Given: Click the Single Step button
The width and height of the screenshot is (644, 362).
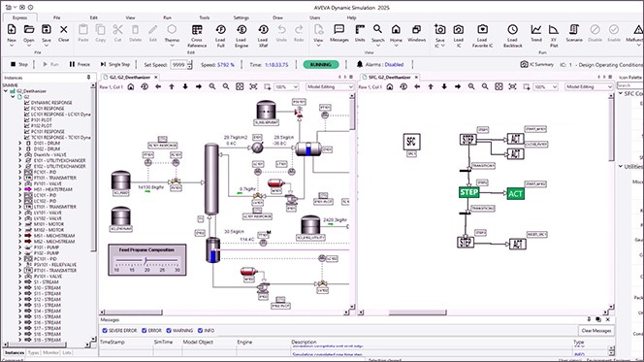Looking at the screenshot, I should coord(115,64).
